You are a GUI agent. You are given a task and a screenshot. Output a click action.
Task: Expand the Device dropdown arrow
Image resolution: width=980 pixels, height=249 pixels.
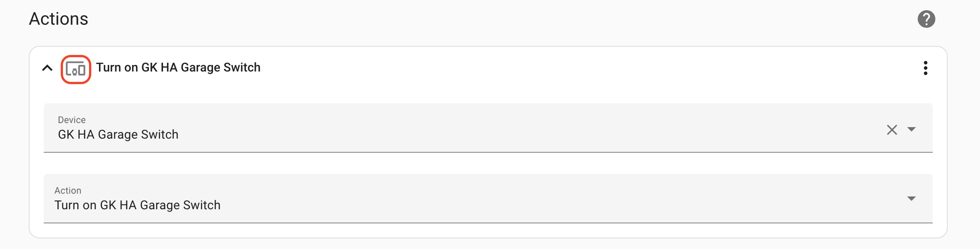[x=911, y=129]
